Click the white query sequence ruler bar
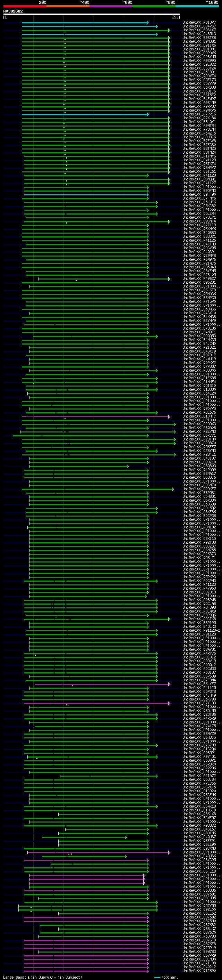 click(92, 15)
